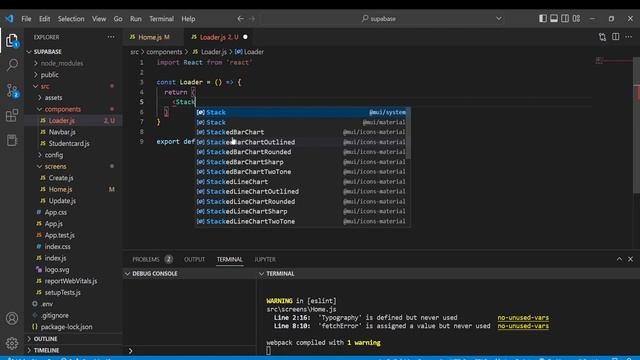The height and width of the screenshot is (360, 640).
Task: Open App.css in the explorer
Action: pyautogui.click(x=73, y=212)
